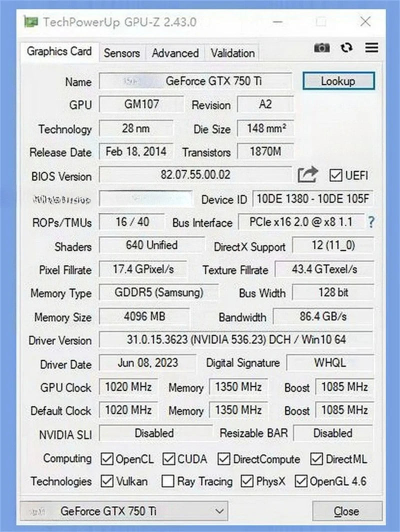400x532 pixels.
Task: Toggle the DirectML checkbox
Action: [x=316, y=459]
